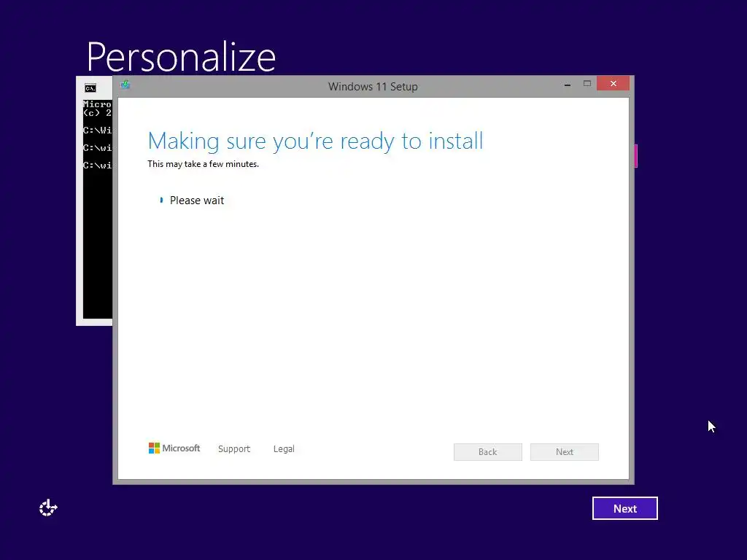Click the disabled Back button in setup
This screenshot has height=560, width=747.
pyautogui.click(x=488, y=452)
